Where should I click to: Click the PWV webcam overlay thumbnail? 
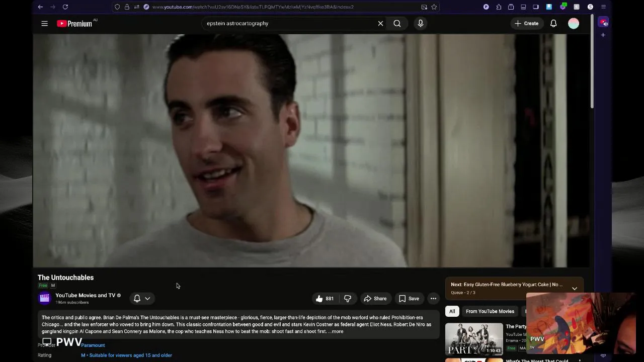tap(581, 323)
